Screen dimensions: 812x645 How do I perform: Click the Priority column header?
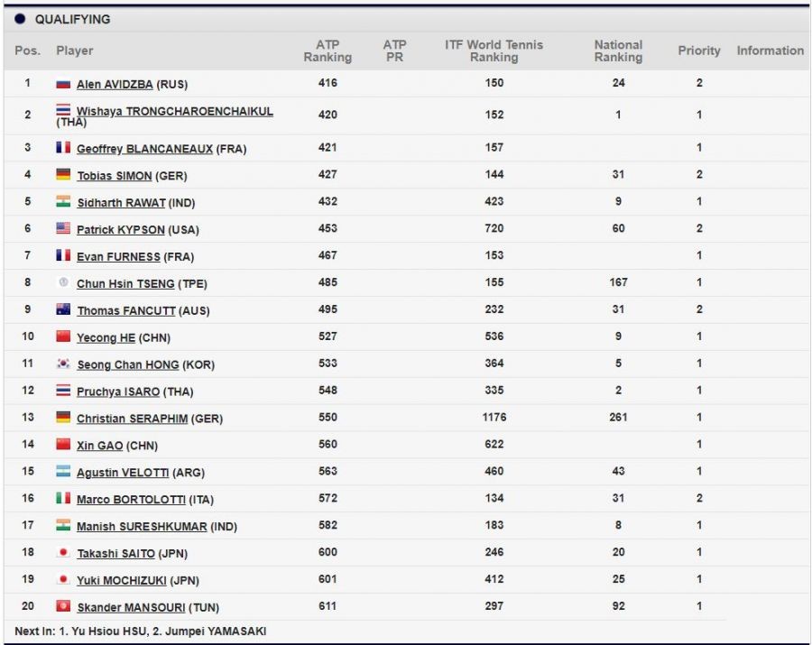(x=699, y=51)
